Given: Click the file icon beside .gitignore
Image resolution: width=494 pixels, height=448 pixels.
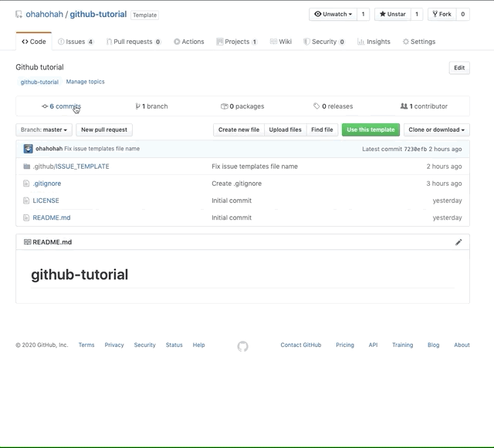Looking at the screenshot, I should [26, 184].
